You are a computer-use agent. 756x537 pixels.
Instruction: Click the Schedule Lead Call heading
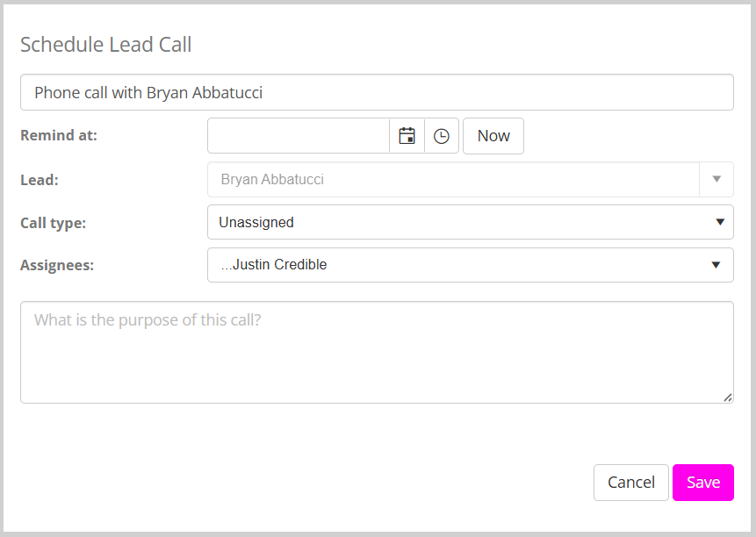pos(106,44)
